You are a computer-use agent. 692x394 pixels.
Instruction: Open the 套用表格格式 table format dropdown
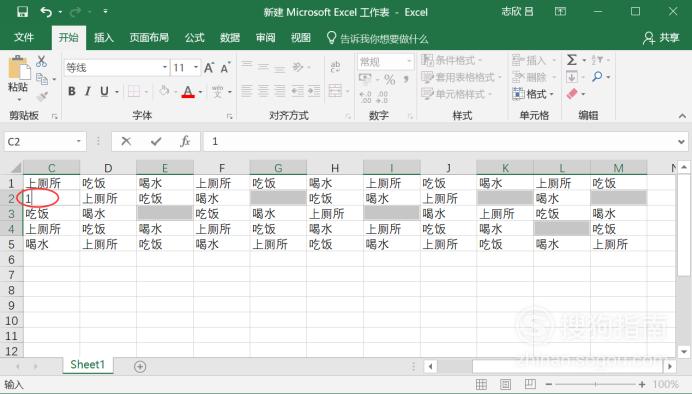[x=462, y=77]
